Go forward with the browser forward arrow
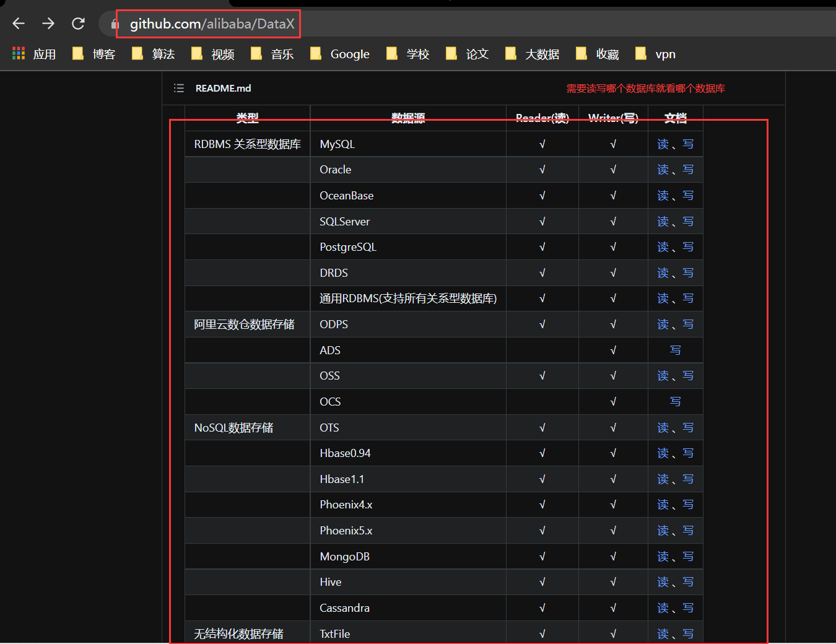This screenshot has width=836, height=644. pyautogui.click(x=48, y=24)
